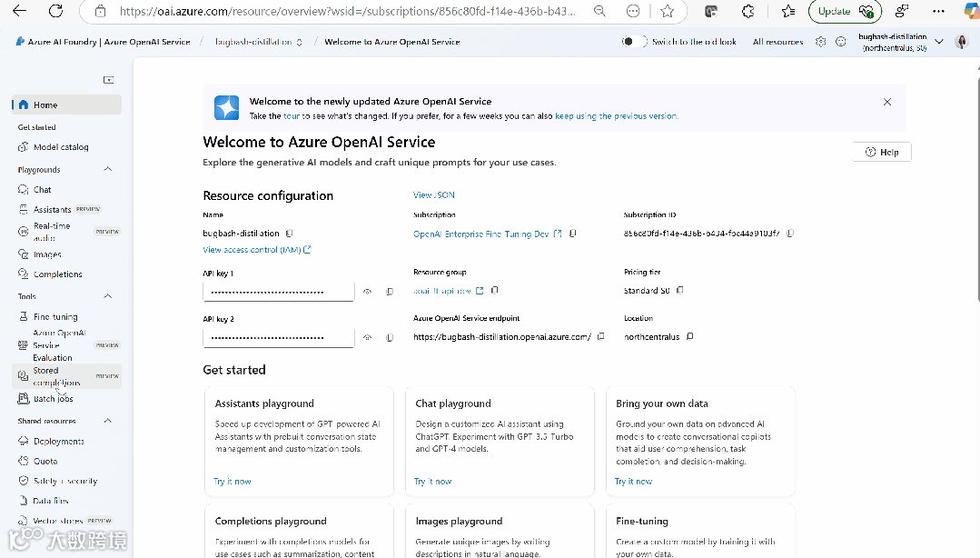This screenshot has height=558, width=980.
Task: Copy API key 1
Action: (390, 292)
